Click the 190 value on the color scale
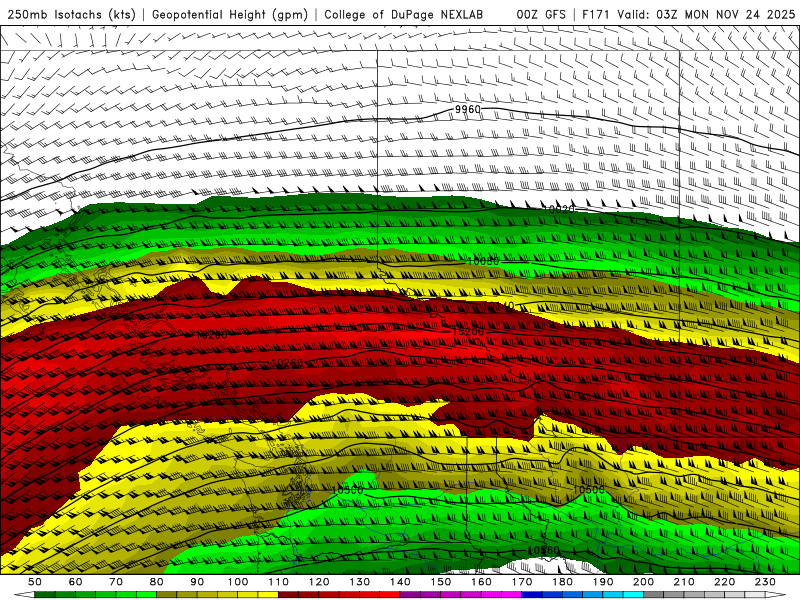This screenshot has width=800, height=600. 603,582
